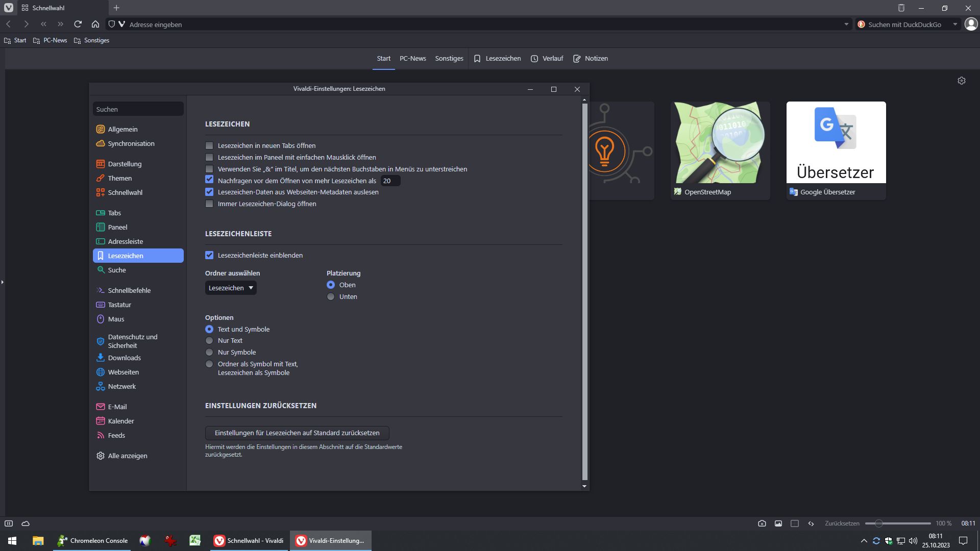Screen dimensions: 980x551
Task: Click the user profile avatar icon
Action: (x=970, y=24)
